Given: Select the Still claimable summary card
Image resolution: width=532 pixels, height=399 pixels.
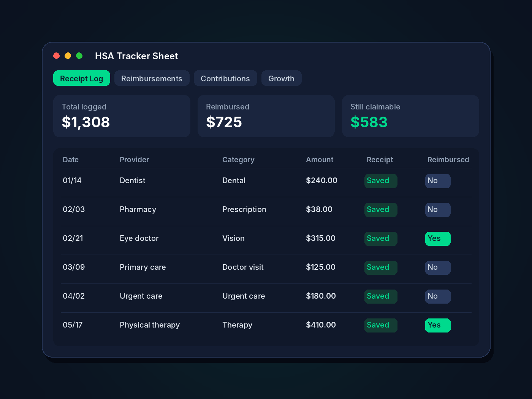Looking at the screenshot, I should (x=410, y=116).
